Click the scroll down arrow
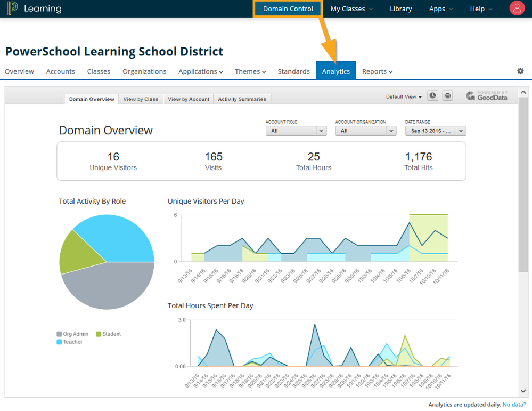 (523, 391)
